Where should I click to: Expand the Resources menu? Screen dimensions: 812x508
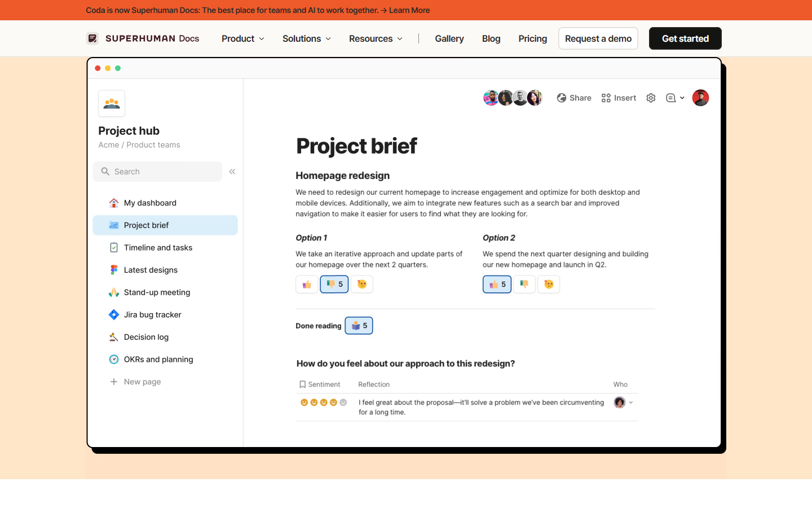(376, 38)
